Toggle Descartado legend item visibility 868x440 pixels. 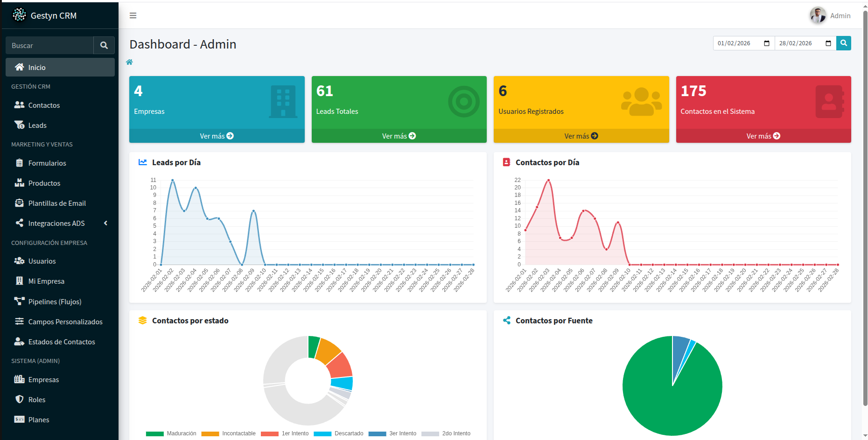pos(338,433)
